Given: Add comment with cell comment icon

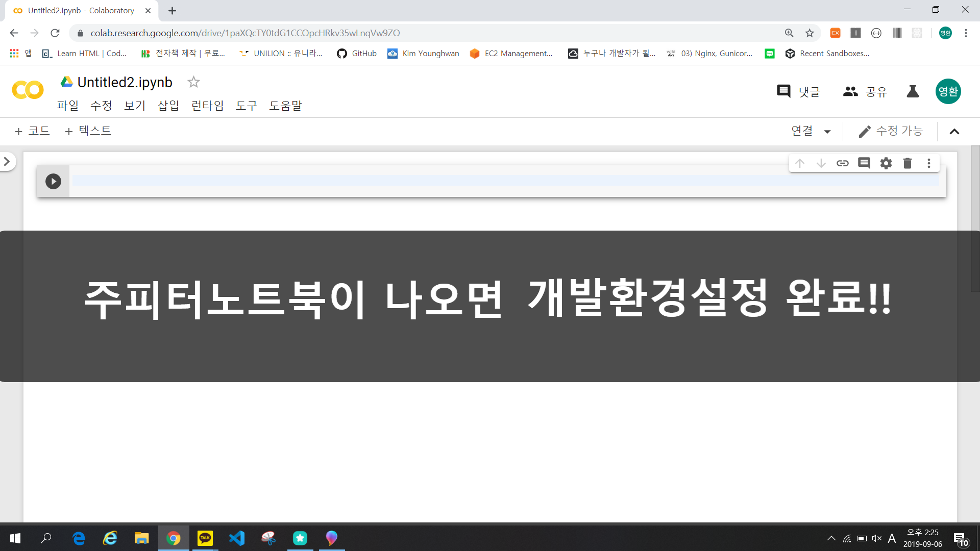Looking at the screenshot, I should pos(864,163).
